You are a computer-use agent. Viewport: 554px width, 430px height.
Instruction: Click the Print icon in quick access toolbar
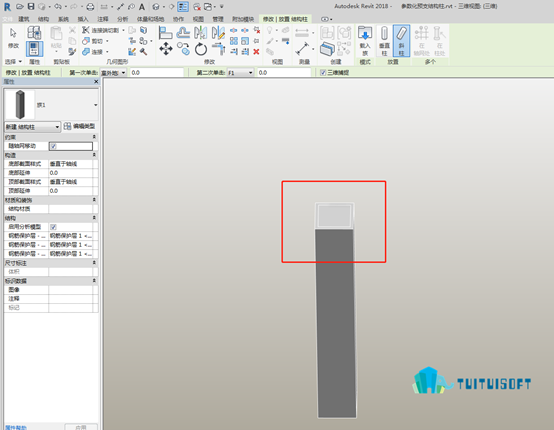(90, 7)
